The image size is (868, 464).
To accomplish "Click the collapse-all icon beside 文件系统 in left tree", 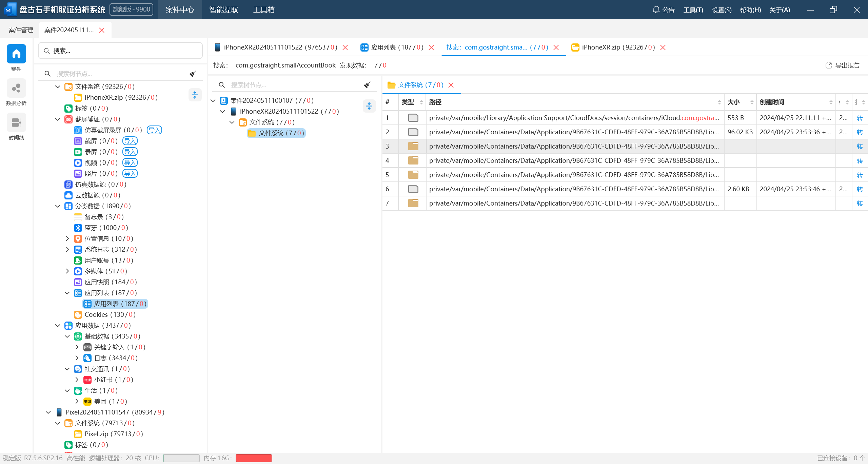I will pos(195,95).
